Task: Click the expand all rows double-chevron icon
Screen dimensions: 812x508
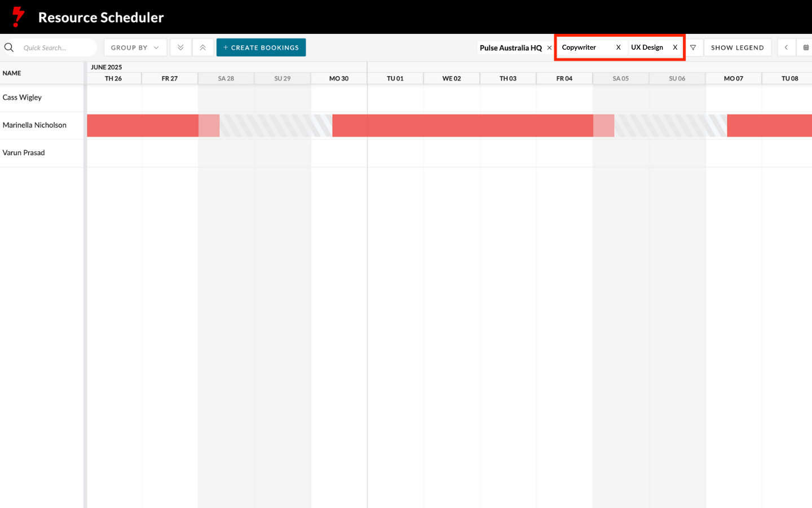Action: [180, 47]
